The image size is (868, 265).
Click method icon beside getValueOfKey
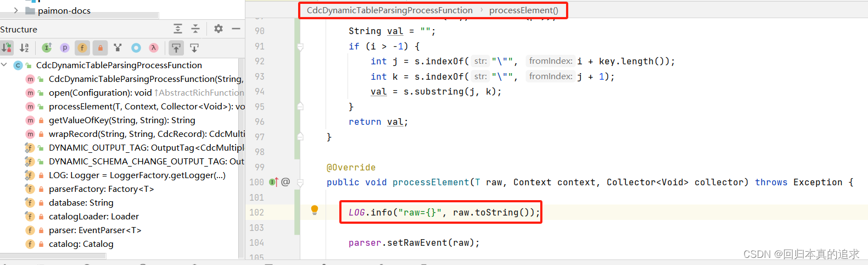click(30, 120)
